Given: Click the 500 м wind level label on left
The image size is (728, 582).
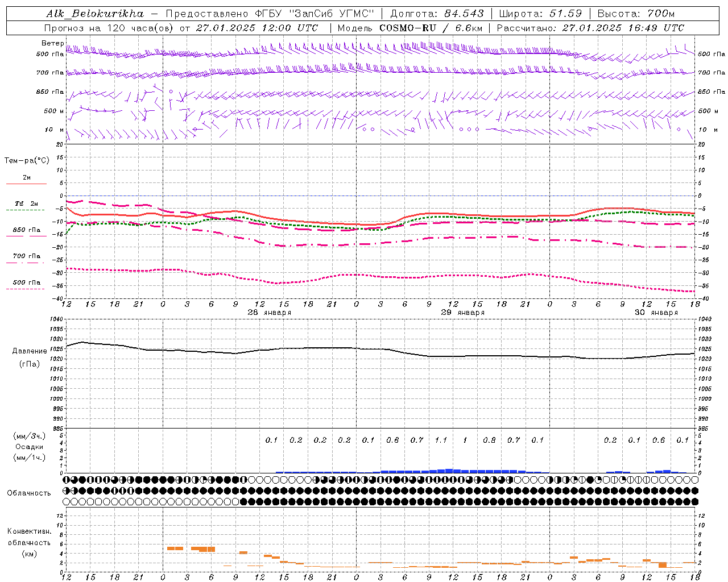Looking at the screenshot, I should (54, 111).
